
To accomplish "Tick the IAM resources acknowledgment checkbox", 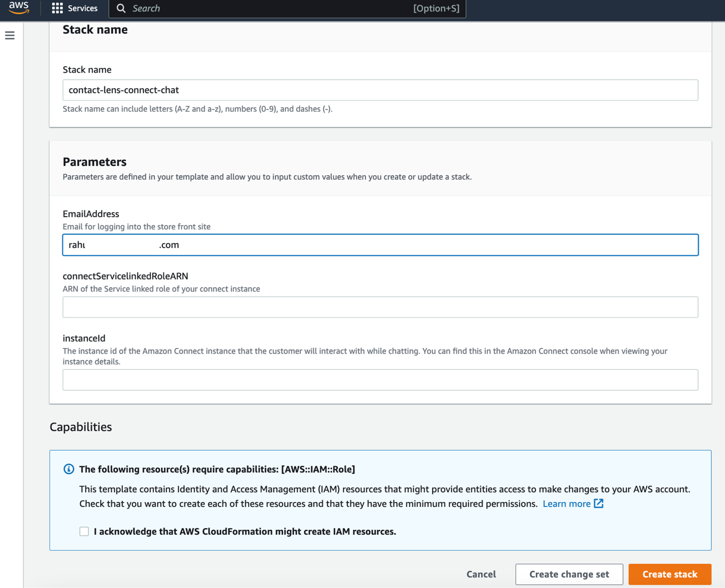I will click(84, 531).
